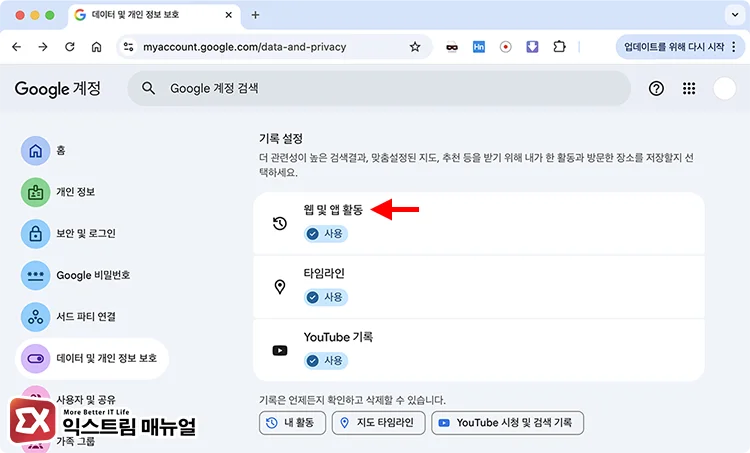Image resolution: width=750 pixels, height=453 pixels.
Task: Open the red record-dot extension
Action: 506,47
